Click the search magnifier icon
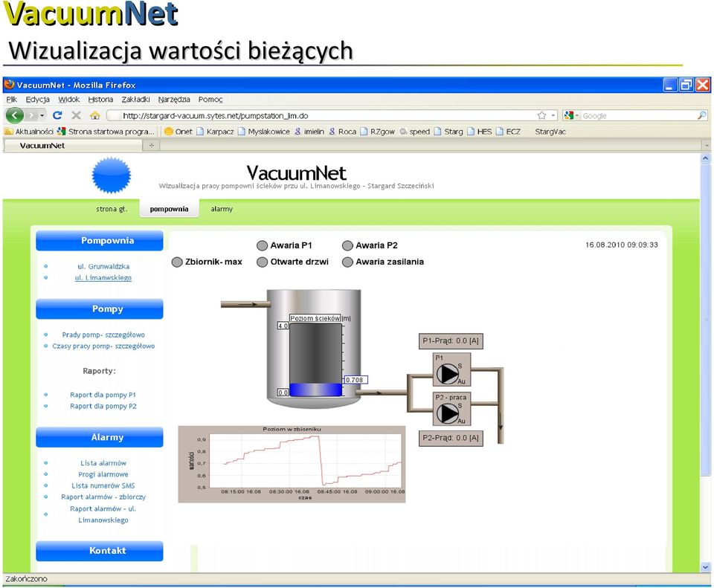714x588 pixels. [x=701, y=116]
